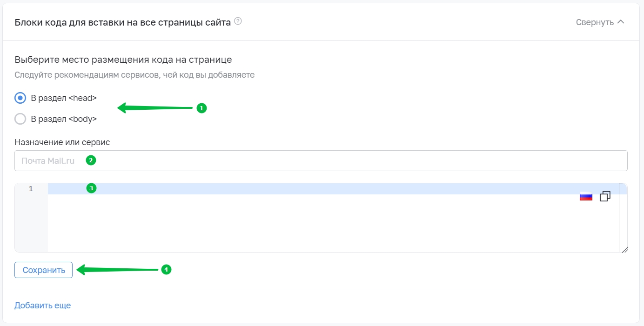The width and height of the screenshot is (644, 326).
Task: Open the help question mark icon beside the title
Action: pos(238,21)
